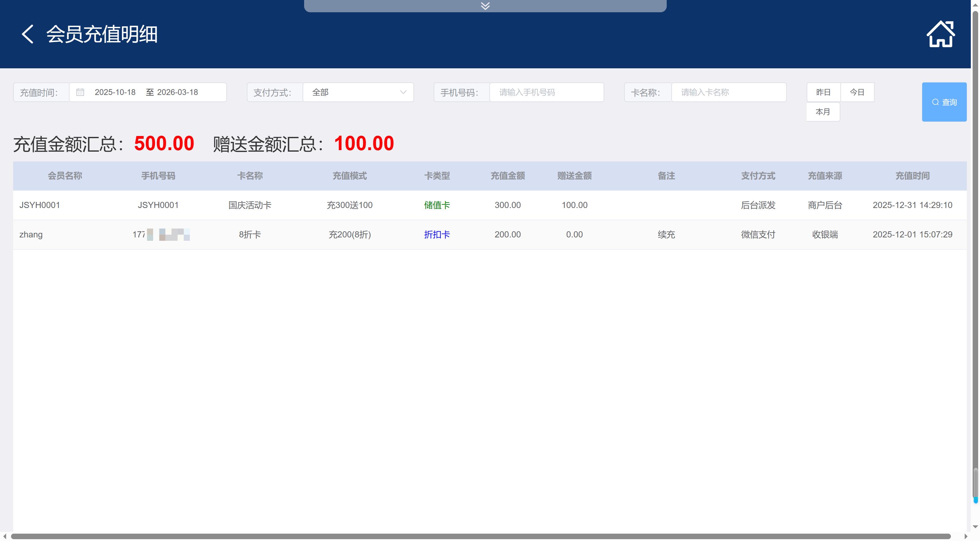
Task: Select the JSYH0001 member row
Action: (40, 205)
